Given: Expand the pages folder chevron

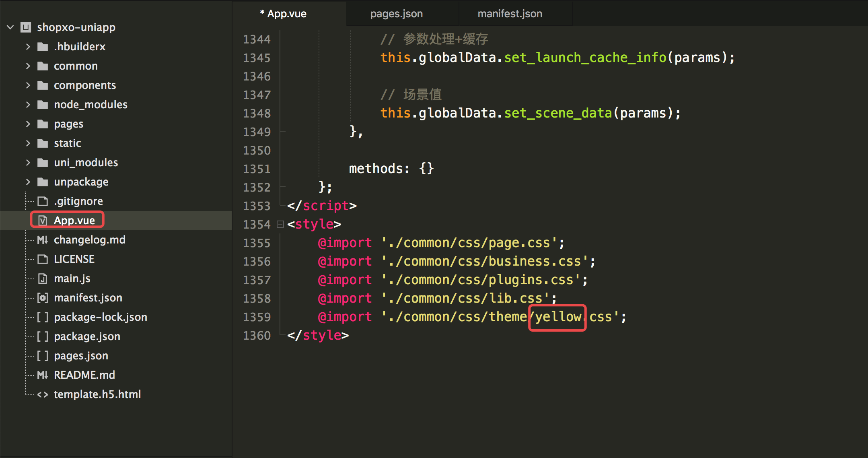Looking at the screenshot, I should (x=28, y=124).
